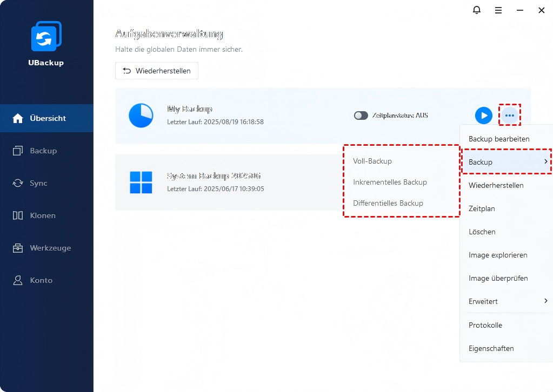Expand the Backup submenu entry
Viewport: 553px width, 392px height.
[505, 162]
